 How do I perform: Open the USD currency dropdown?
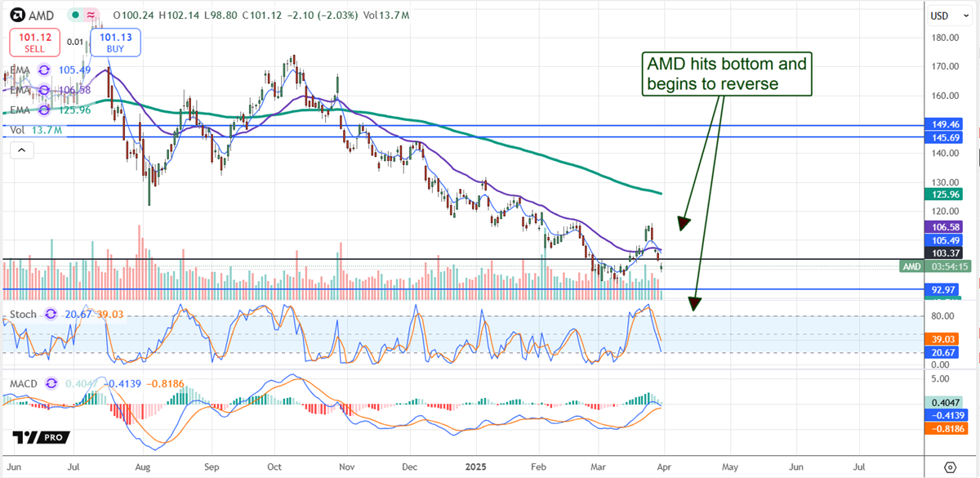[951, 15]
